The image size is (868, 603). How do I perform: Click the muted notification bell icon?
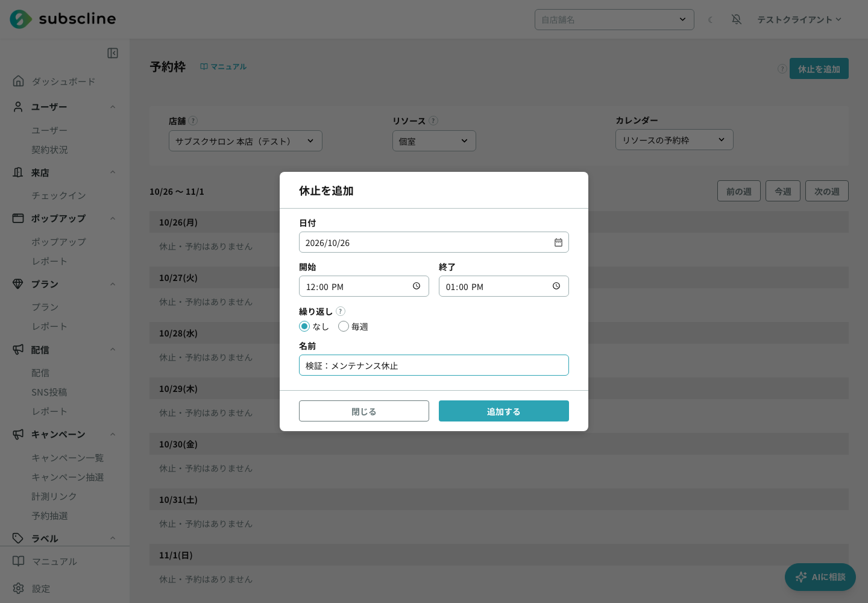pyautogui.click(x=737, y=19)
